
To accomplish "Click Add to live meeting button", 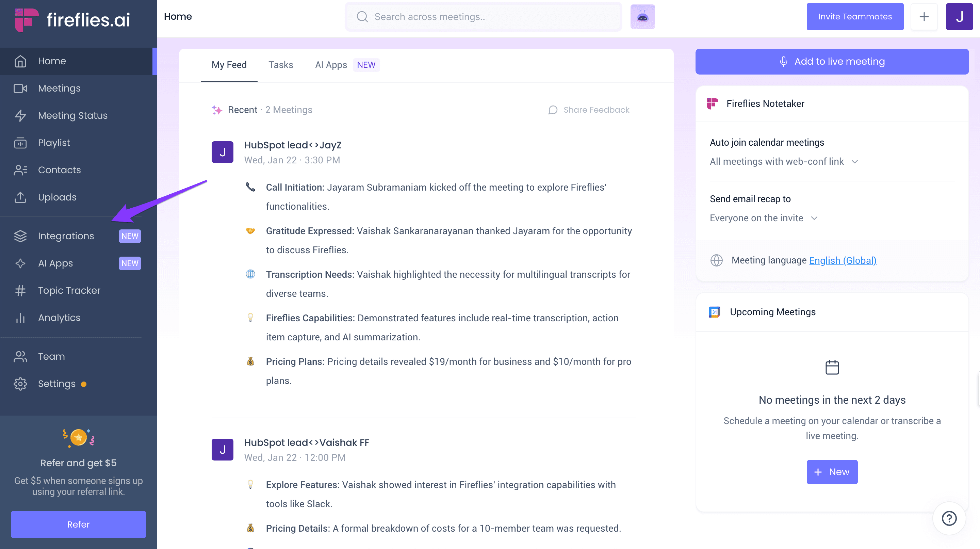I will click(832, 61).
